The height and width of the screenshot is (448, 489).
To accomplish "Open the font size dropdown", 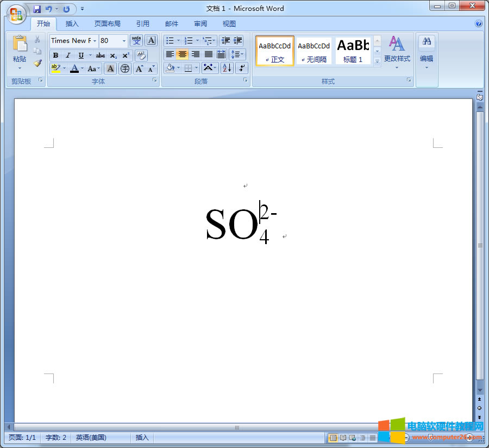I will 124,41.
